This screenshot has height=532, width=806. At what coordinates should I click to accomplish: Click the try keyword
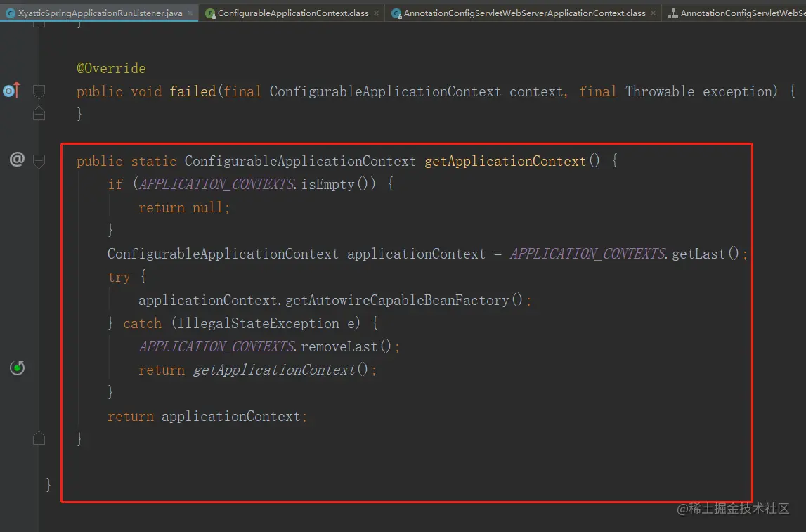tap(119, 277)
